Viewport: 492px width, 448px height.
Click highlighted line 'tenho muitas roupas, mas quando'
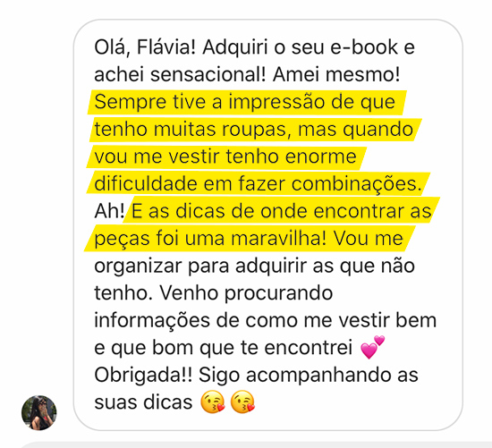point(253,130)
